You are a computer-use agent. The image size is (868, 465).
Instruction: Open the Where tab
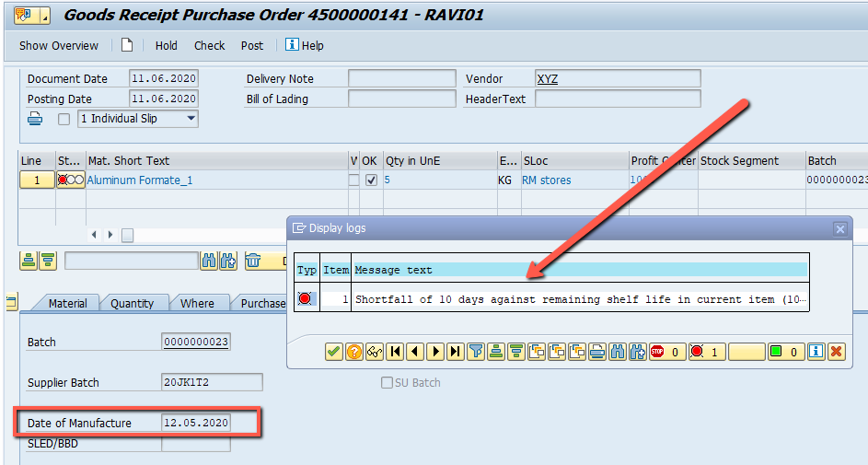coord(197,303)
